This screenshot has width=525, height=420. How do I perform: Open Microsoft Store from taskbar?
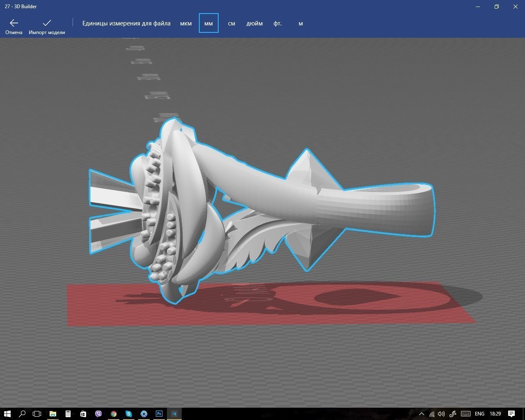83,413
